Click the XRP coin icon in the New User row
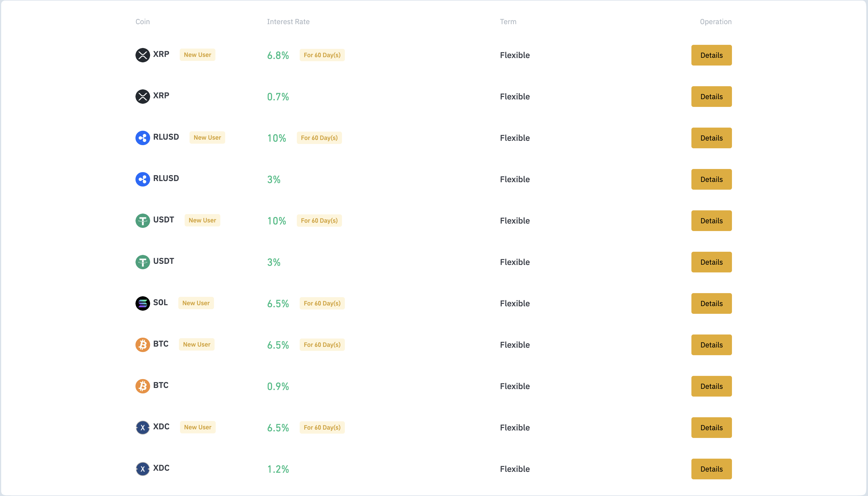This screenshot has width=868, height=496. pos(142,55)
